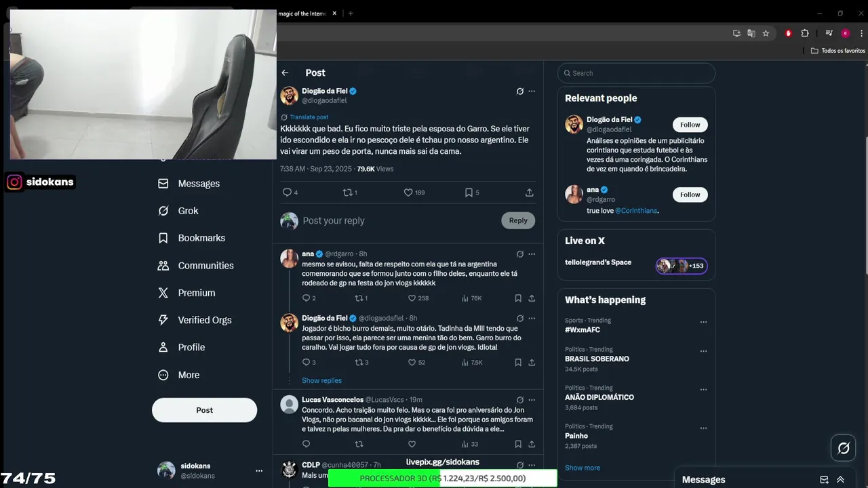868x488 pixels.
Task: View analytics of Diogão's reply showing 7.5K
Action: 471,363
